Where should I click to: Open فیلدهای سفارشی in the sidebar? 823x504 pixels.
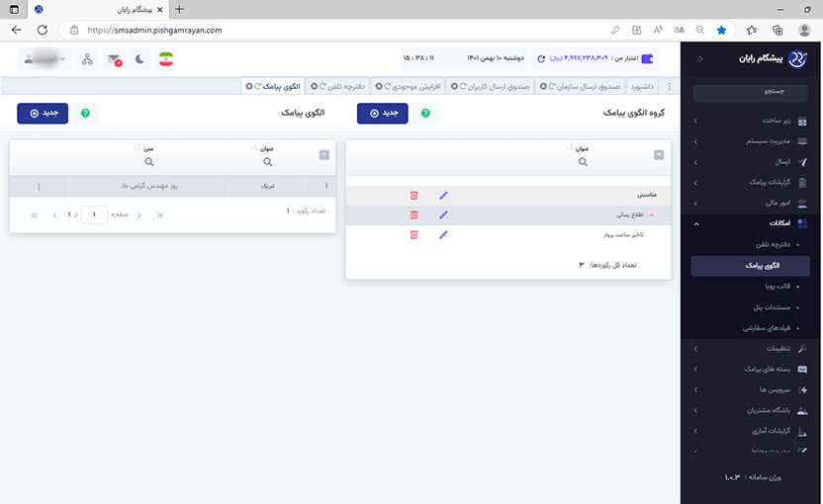tap(767, 328)
